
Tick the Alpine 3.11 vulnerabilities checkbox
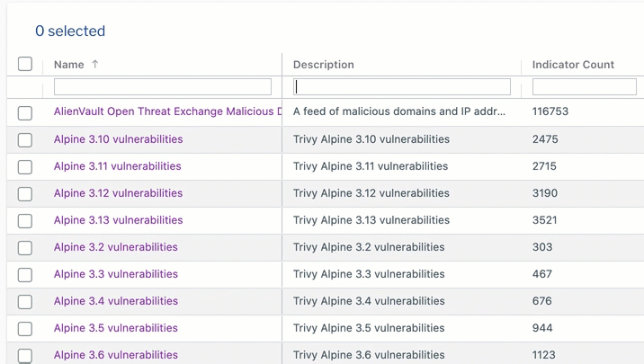click(25, 167)
